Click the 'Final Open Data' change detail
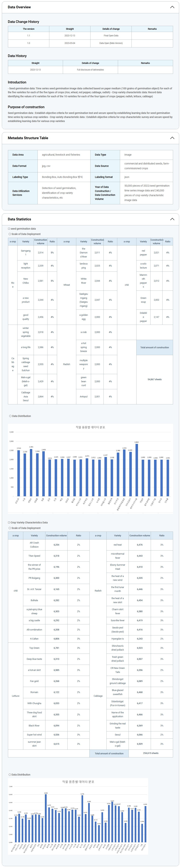The height and width of the screenshot is (868, 181). tap(111, 35)
